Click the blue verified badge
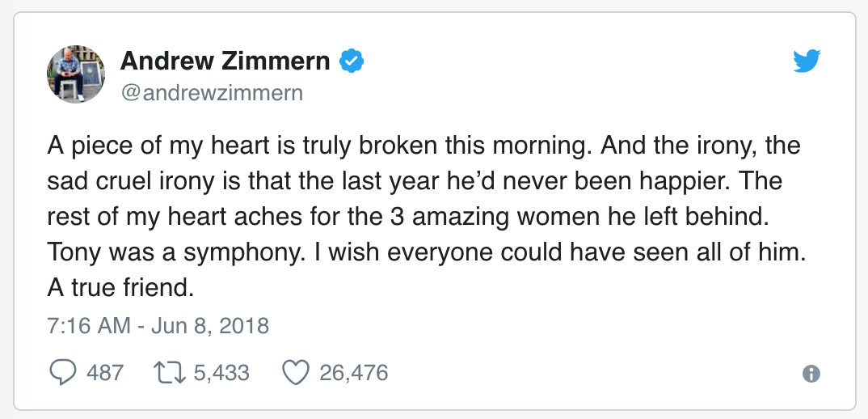Viewport: 868px width, 419px height. (x=351, y=61)
